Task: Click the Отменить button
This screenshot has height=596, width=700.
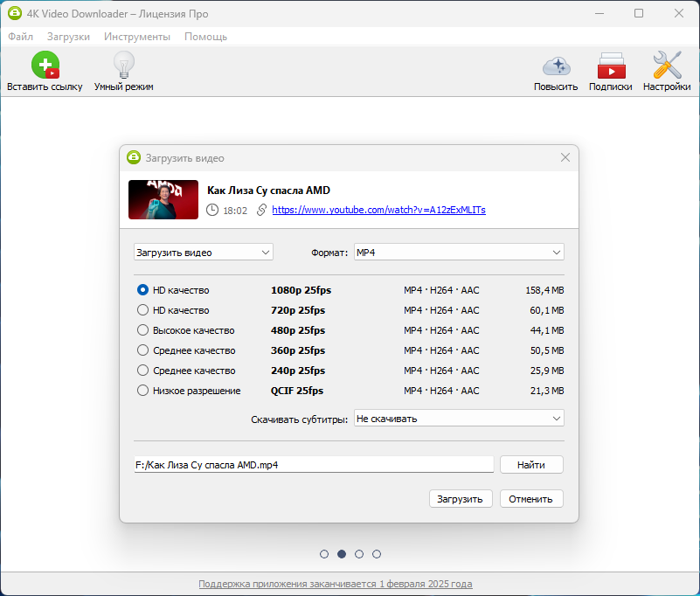Action: (x=531, y=499)
